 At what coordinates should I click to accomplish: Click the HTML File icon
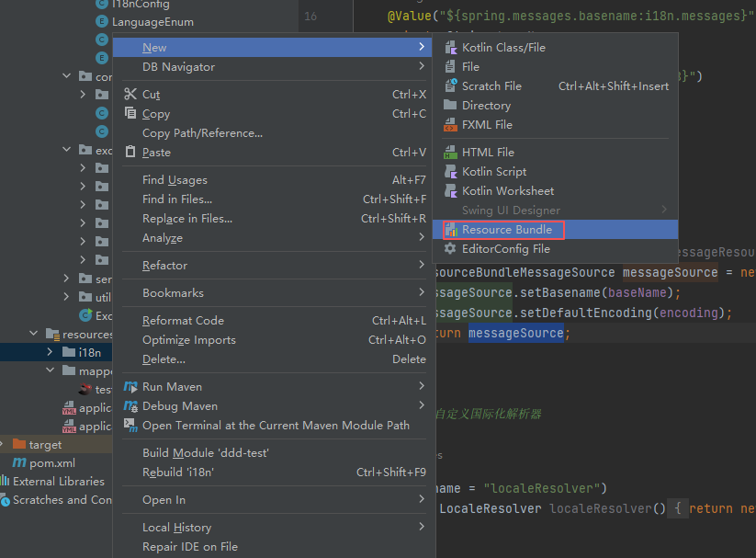pyautogui.click(x=450, y=152)
